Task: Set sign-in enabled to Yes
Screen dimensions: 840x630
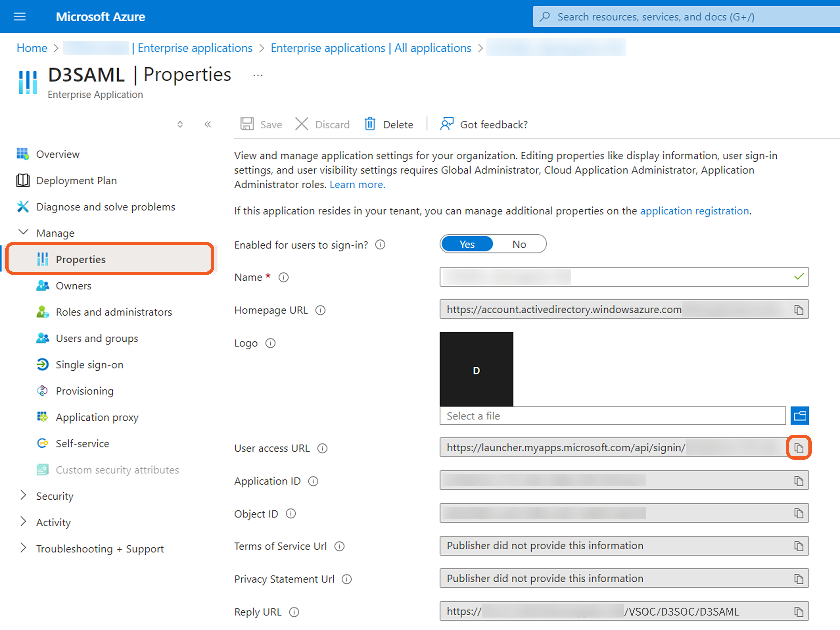Action: pos(467,244)
